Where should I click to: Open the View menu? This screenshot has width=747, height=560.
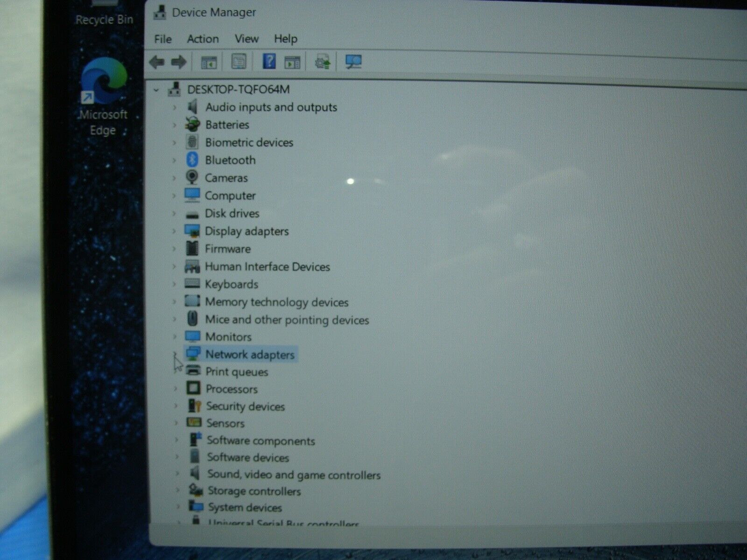(247, 39)
